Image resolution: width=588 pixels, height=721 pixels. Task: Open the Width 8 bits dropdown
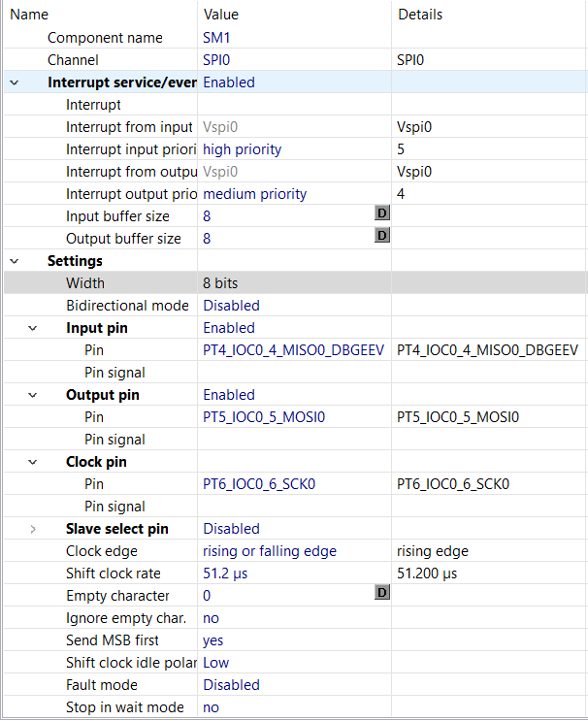220,283
